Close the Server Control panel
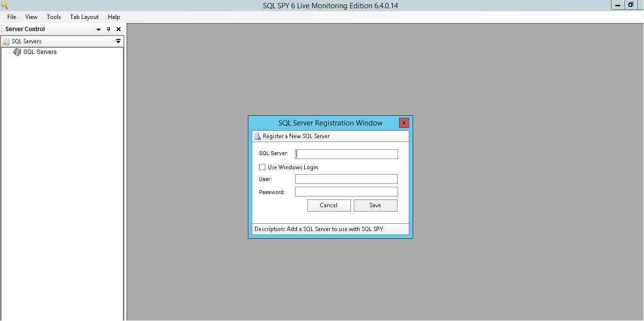644x321 pixels. click(x=119, y=29)
